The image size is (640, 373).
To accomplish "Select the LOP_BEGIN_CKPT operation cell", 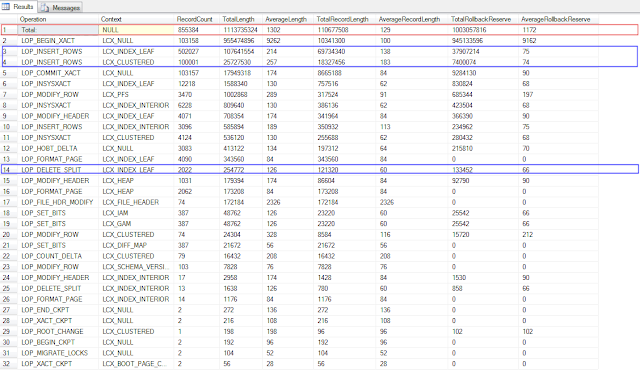I will point(58,342).
